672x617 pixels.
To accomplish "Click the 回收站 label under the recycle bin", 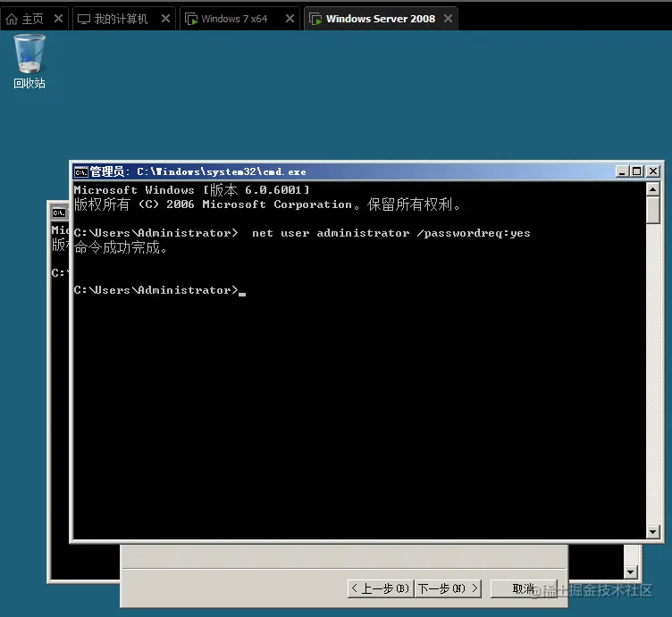I will 29,83.
